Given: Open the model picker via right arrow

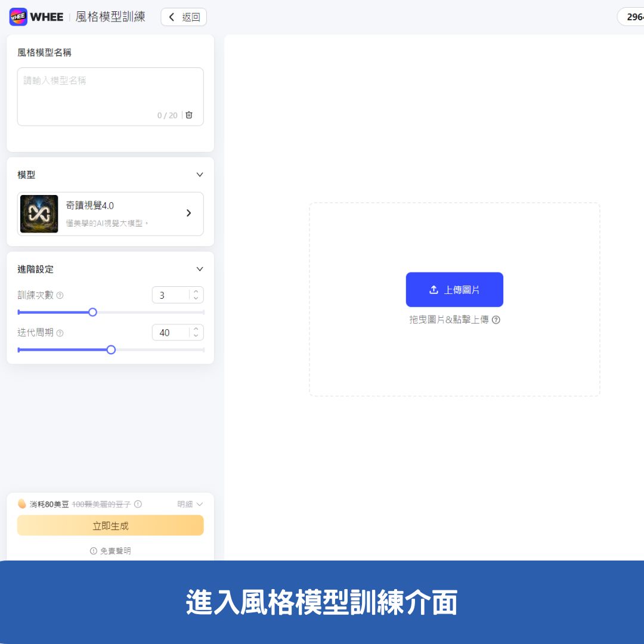Looking at the screenshot, I should (x=189, y=213).
